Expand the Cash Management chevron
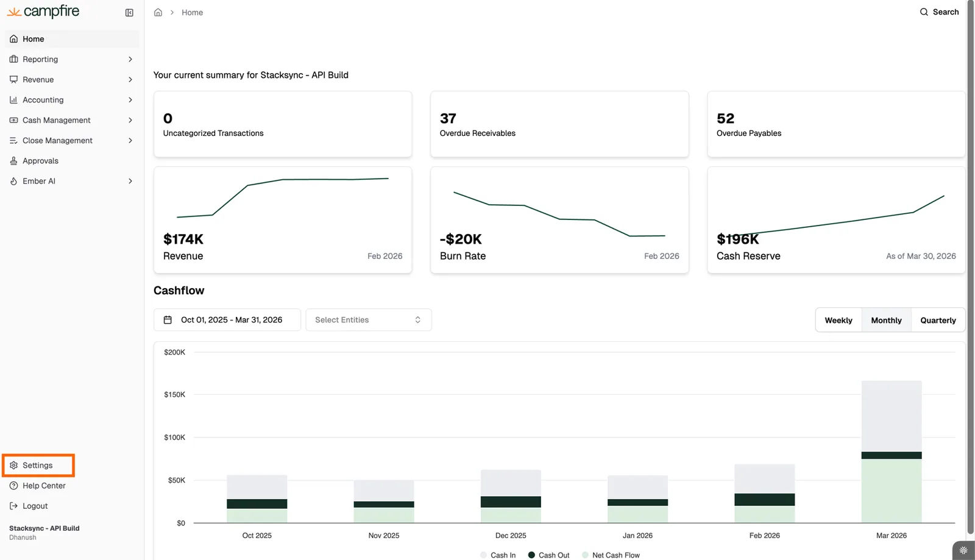Screen dimensions: 975x560 [130, 120]
